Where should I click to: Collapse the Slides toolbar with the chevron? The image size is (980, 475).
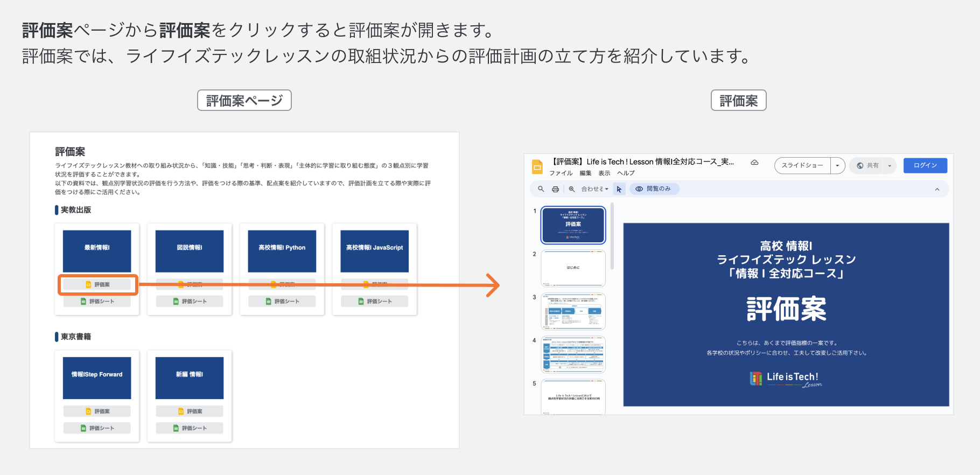click(x=937, y=189)
